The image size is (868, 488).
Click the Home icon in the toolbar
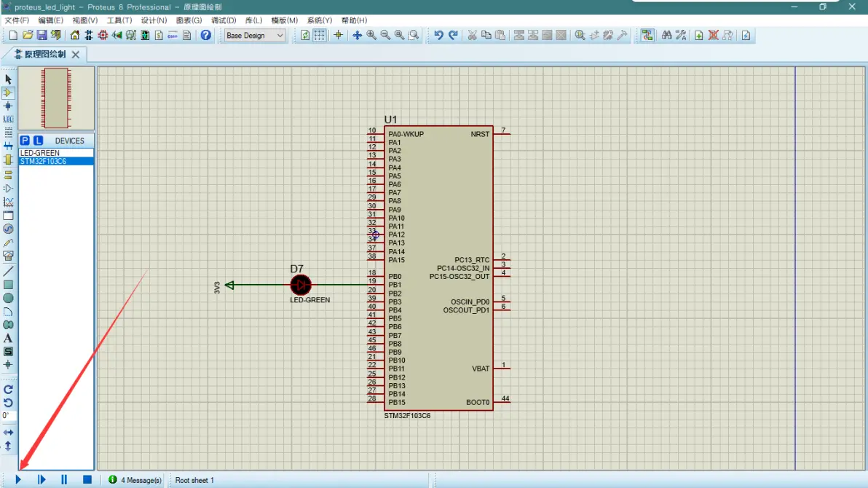click(x=75, y=35)
